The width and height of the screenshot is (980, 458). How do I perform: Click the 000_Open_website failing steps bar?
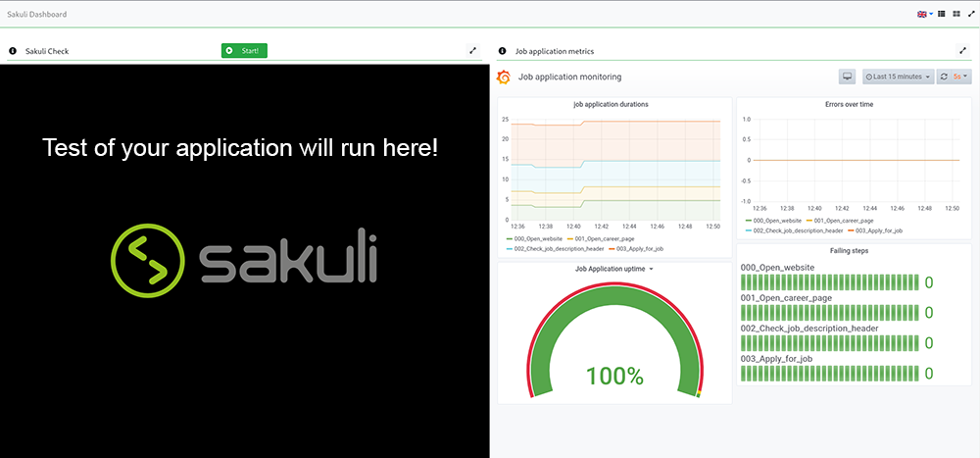click(829, 282)
